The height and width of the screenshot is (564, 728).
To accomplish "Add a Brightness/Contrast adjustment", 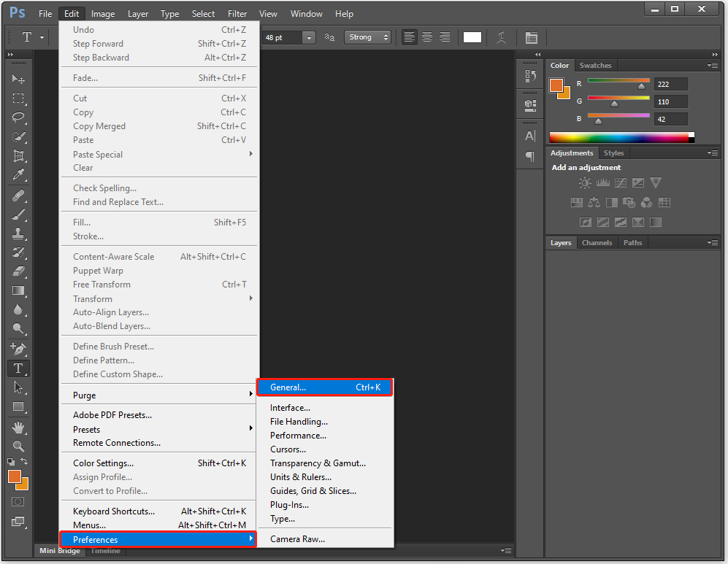I will [585, 182].
